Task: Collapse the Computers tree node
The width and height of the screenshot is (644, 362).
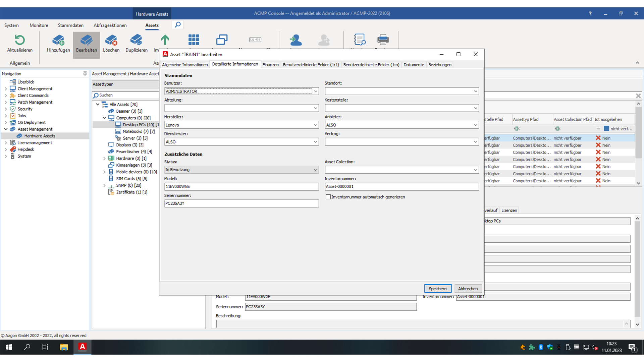Action: click(104, 118)
